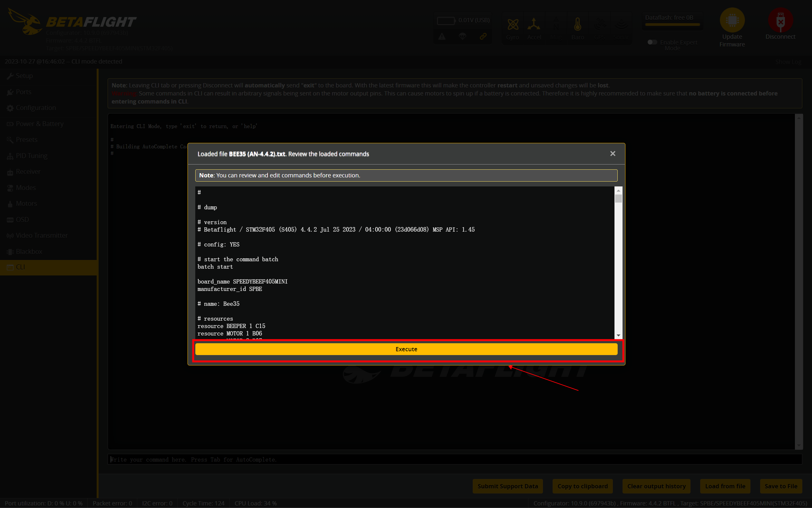Screen dimensions: 812x508
Task: Open the Configuration tab
Action: [49, 108]
